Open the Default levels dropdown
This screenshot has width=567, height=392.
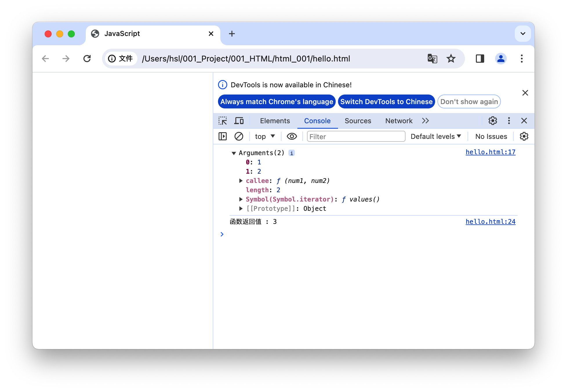coord(434,137)
